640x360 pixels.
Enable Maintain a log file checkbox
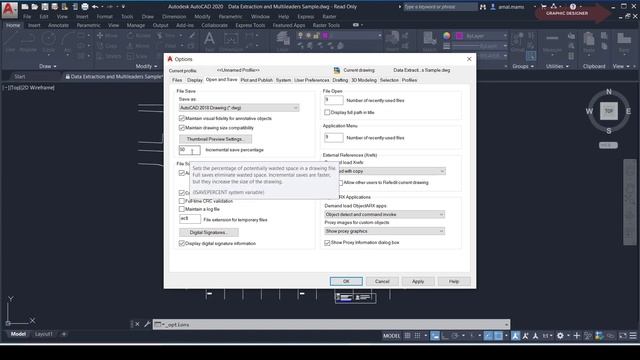(x=182, y=209)
